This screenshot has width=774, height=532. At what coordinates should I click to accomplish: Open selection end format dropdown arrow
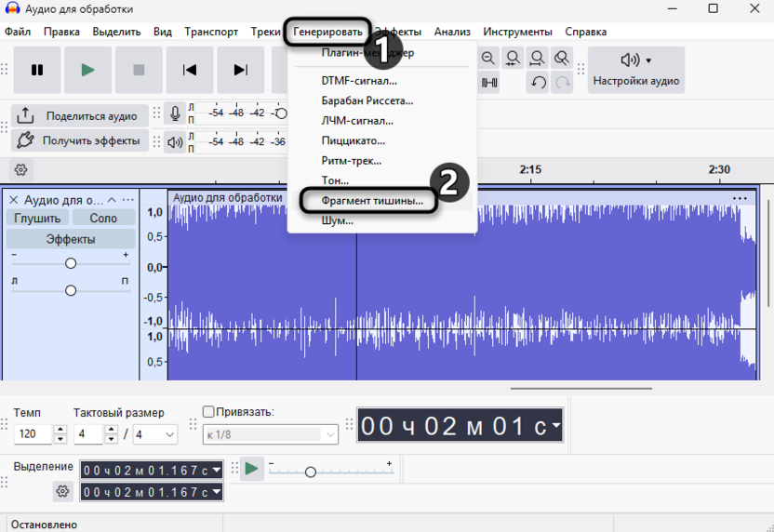[217, 492]
